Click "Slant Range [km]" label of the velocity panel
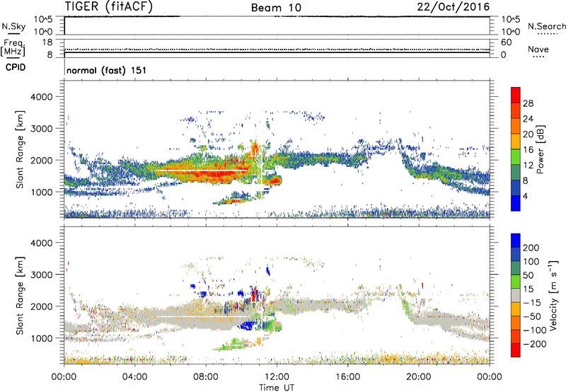Viewport: 566px width, 392px height. pyautogui.click(x=20, y=296)
